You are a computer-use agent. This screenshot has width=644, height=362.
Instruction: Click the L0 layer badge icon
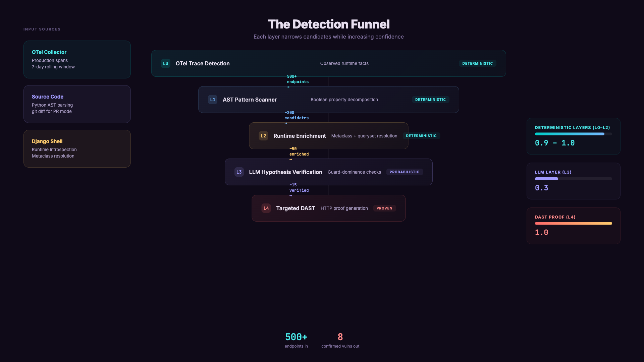pos(165,63)
